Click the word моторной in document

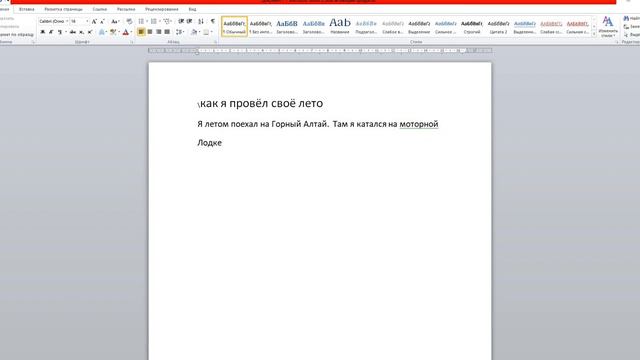419,124
